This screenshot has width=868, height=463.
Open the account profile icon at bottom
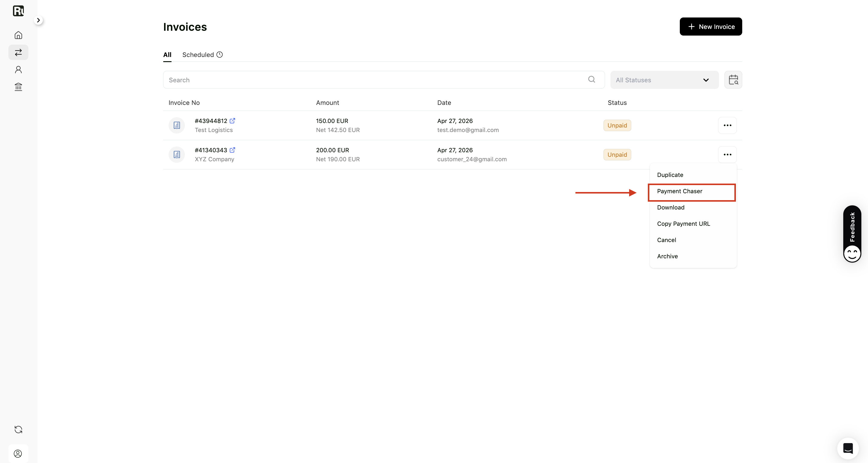pyautogui.click(x=18, y=454)
